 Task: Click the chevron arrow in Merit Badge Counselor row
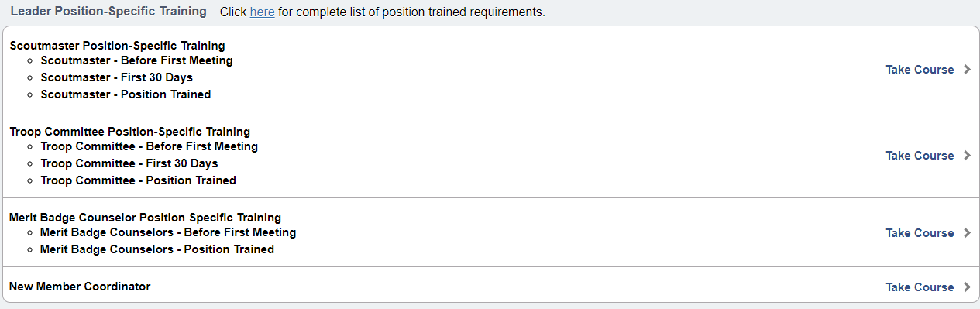click(966, 233)
